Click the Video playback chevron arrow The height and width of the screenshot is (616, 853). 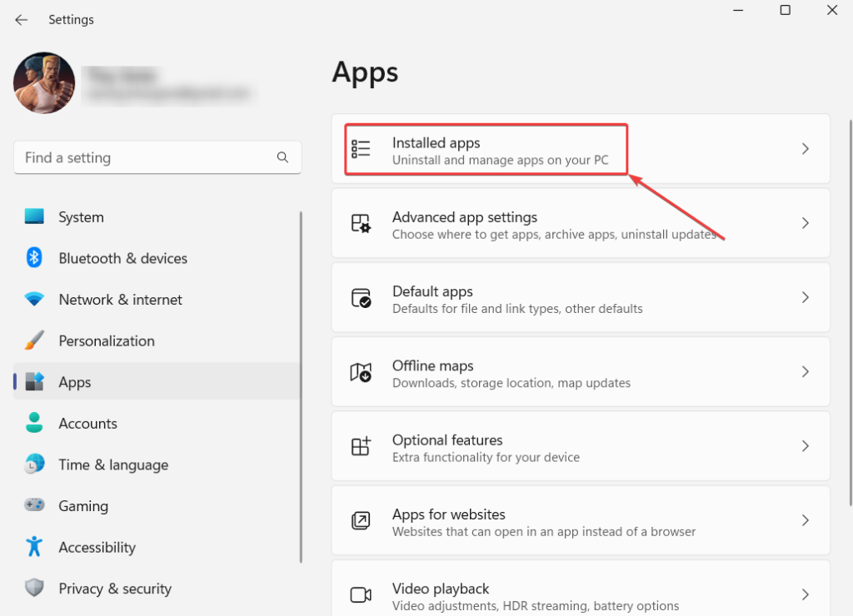[x=806, y=595]
